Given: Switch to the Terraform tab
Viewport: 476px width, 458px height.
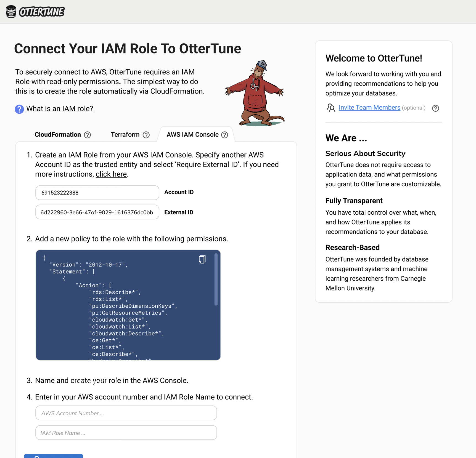Looking at the screenshot, I should (x=125, y=135).
